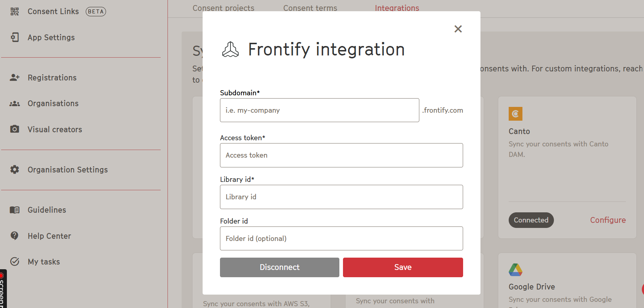
Task: Open Organisation Settings gear icon
Action: [14, 170]
